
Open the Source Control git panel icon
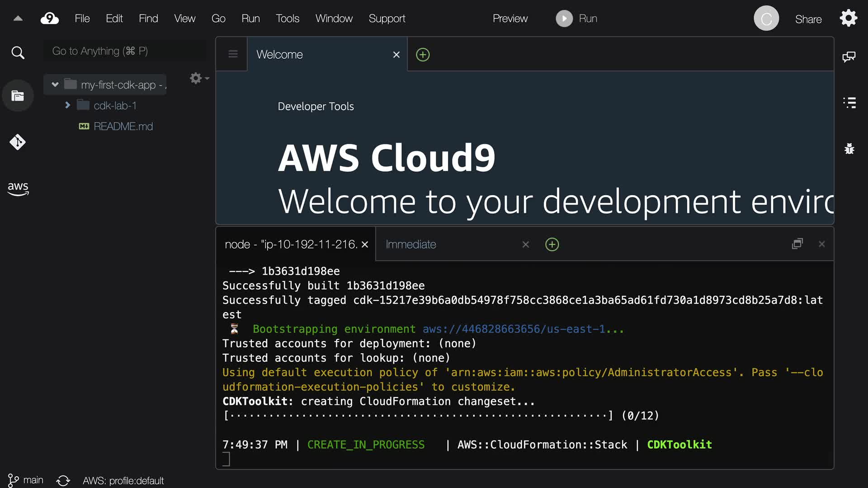click(x=18, y=142)
